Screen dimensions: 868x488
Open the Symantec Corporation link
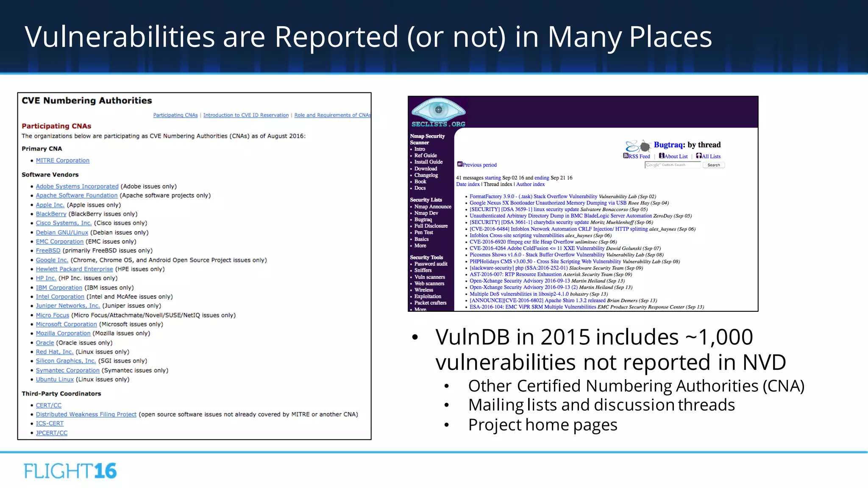[x=68, y=370]
